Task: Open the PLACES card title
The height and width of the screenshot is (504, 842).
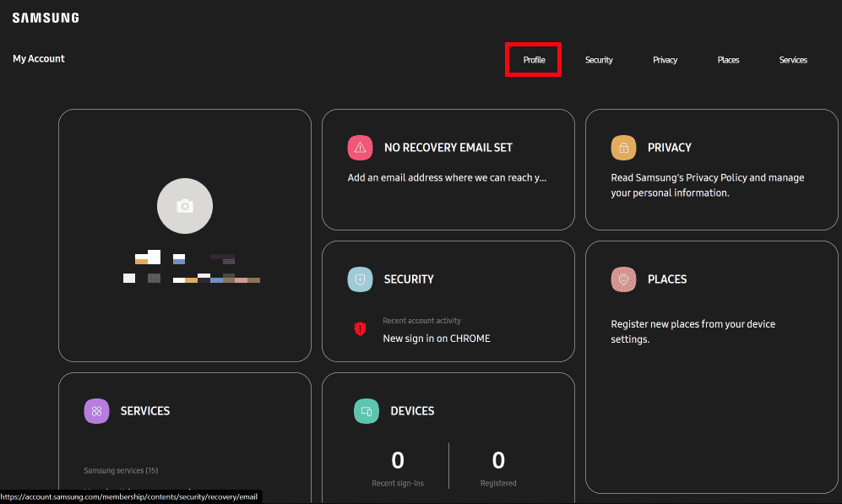Action: pyautogui.click(x=667, y=279)
